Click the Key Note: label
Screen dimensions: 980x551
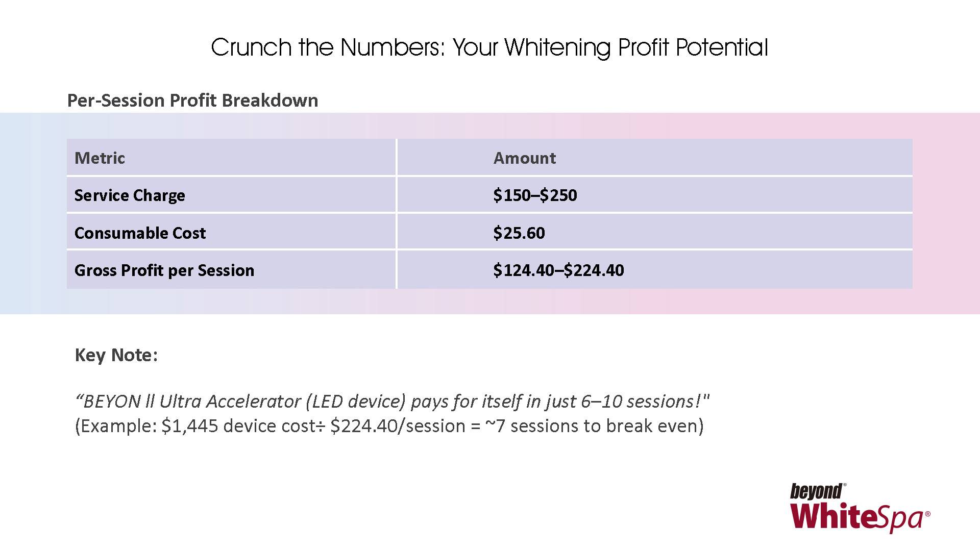(x=116, y=355)
